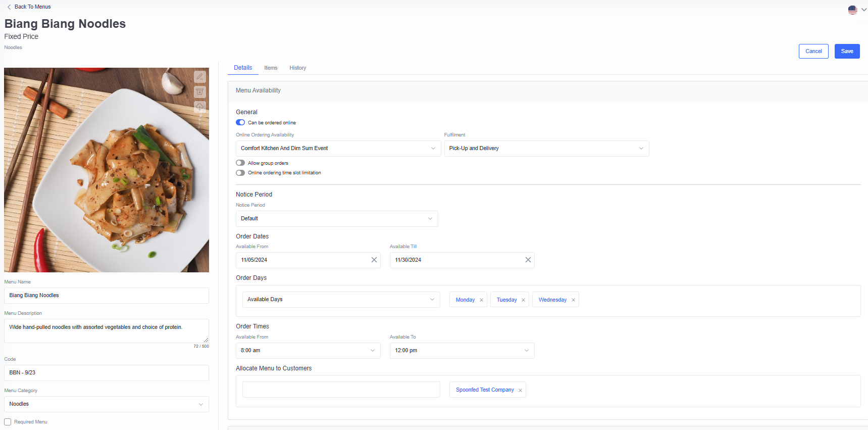
Task: Open the Fulfilment Pick-Up and Delivery dropdown
Action: (x=546, y=149)
